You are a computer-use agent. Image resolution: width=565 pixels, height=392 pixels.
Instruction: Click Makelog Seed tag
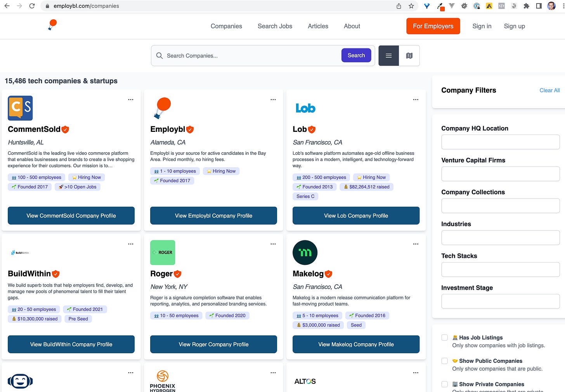[x=356, y=325]
